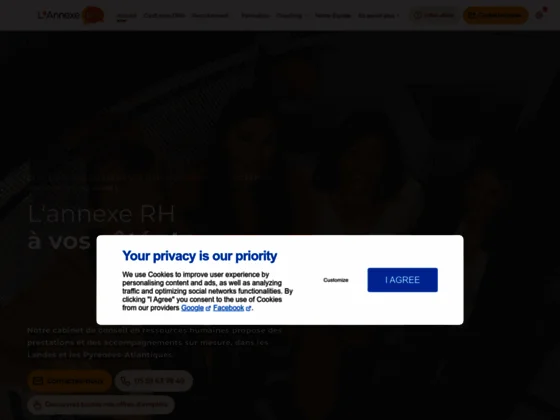
Task: Expand the En savoir plus dropdown
Action: [379, 15]
